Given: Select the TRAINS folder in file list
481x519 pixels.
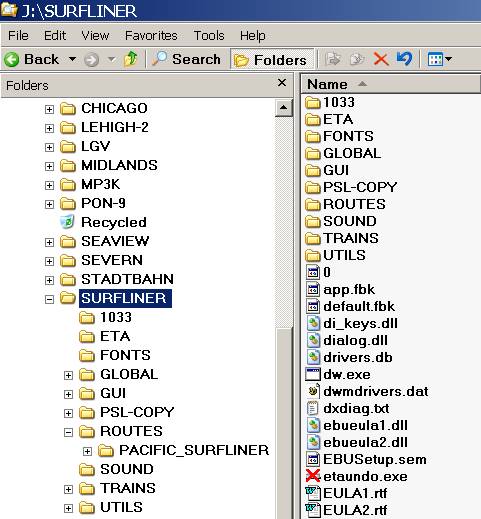Looking at the screenshot, I should point(342,238).
